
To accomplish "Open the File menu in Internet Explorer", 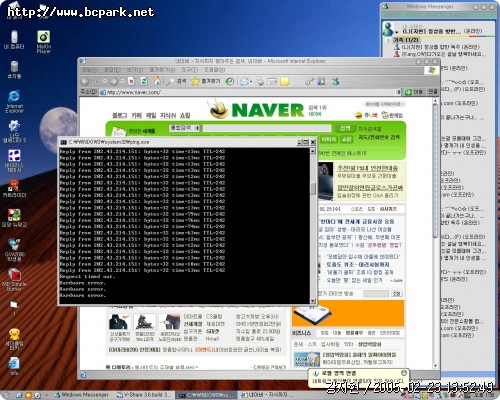I will (90, 70).
